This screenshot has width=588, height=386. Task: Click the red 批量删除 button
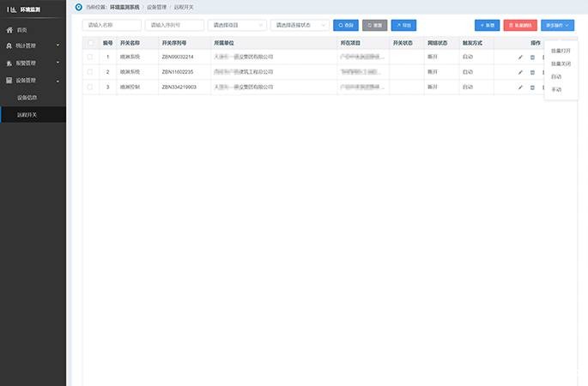point(521,26)
